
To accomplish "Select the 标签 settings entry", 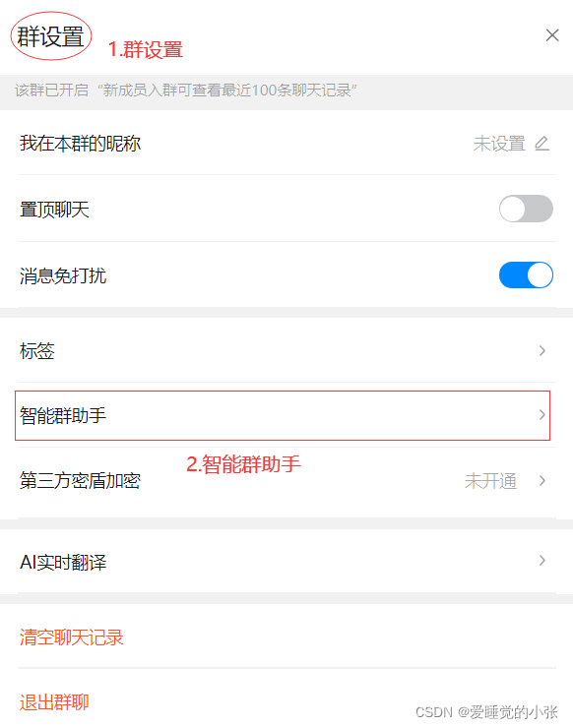I will tap(286, 350).
